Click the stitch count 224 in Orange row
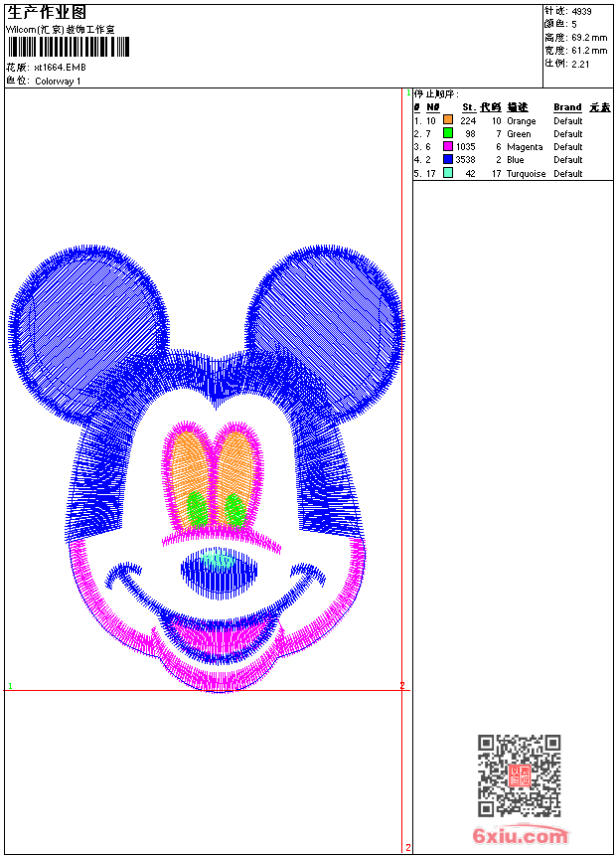 point(468,121)
